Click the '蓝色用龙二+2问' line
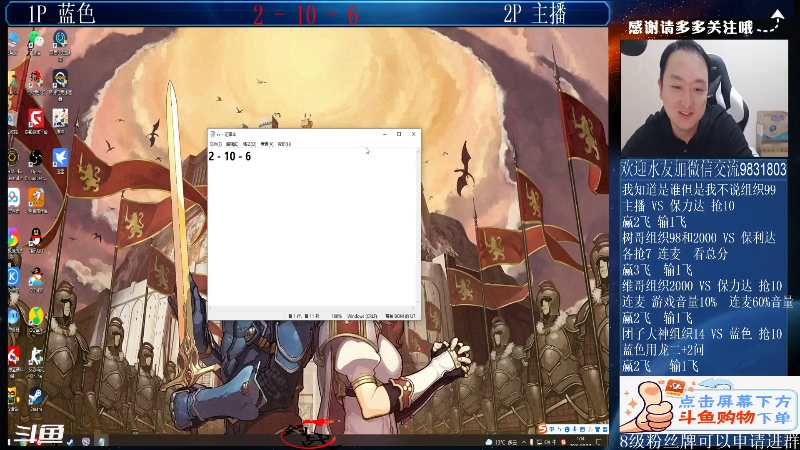The width and height of the screenshot is (800, 450). (663, 350)
